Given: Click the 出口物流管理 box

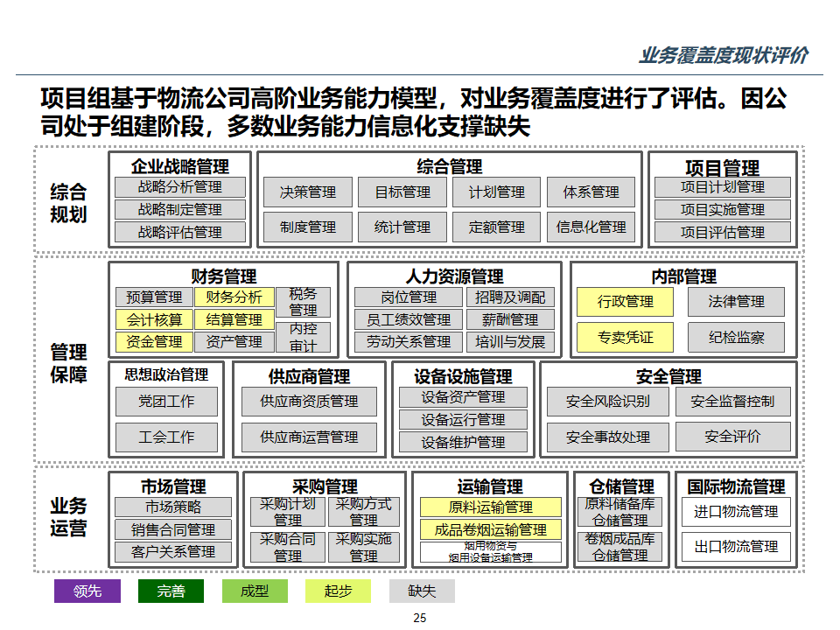Looking at the screenshot, I should [x=736, y=547].
